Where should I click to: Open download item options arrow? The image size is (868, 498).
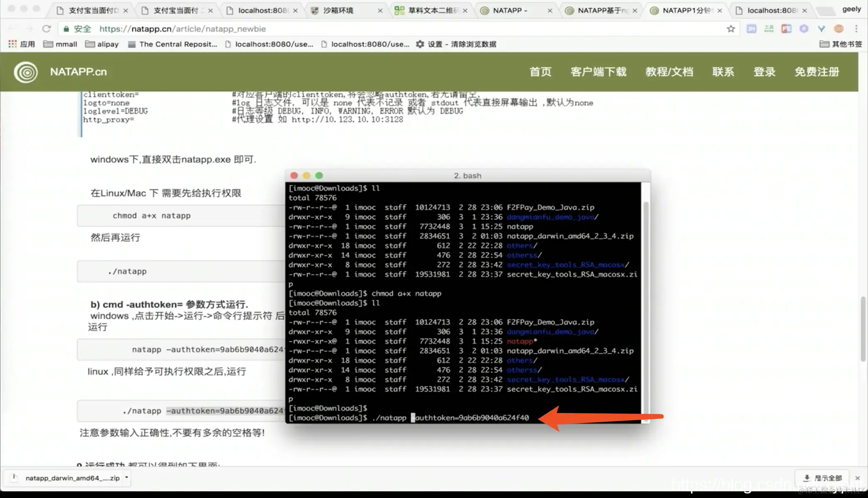126,478
